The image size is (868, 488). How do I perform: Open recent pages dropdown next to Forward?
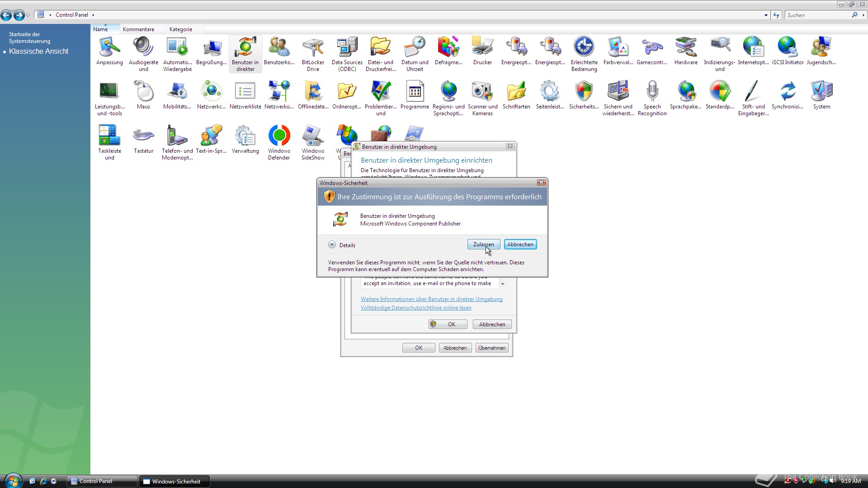point(28,15)
